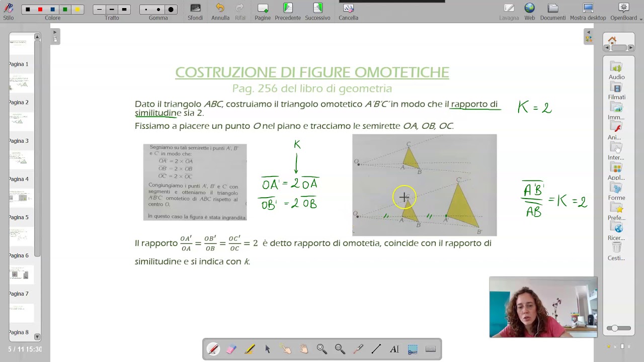Open the OpenBoard menu

624,12
